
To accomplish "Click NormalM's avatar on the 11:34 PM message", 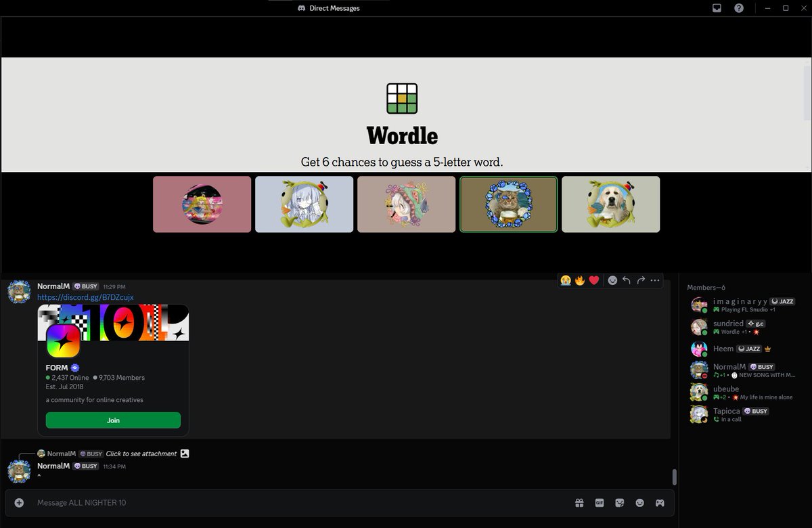I will click(x=19, y=471).
